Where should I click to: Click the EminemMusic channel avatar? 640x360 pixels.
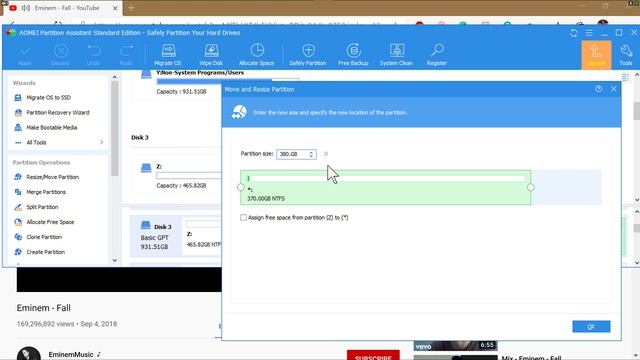29,354
